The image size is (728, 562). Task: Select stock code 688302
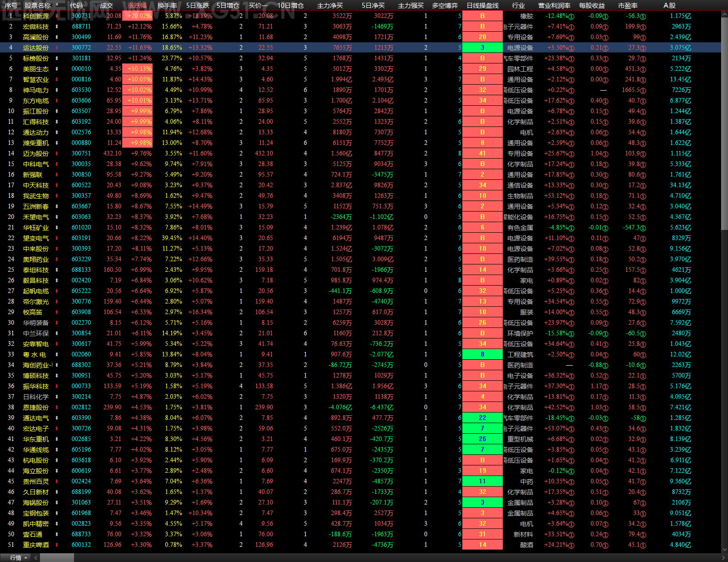(x=81, y=365)
